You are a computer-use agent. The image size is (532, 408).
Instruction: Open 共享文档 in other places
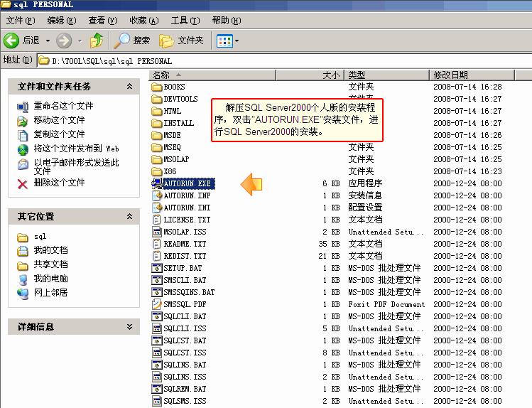click(x=50, y=264)
